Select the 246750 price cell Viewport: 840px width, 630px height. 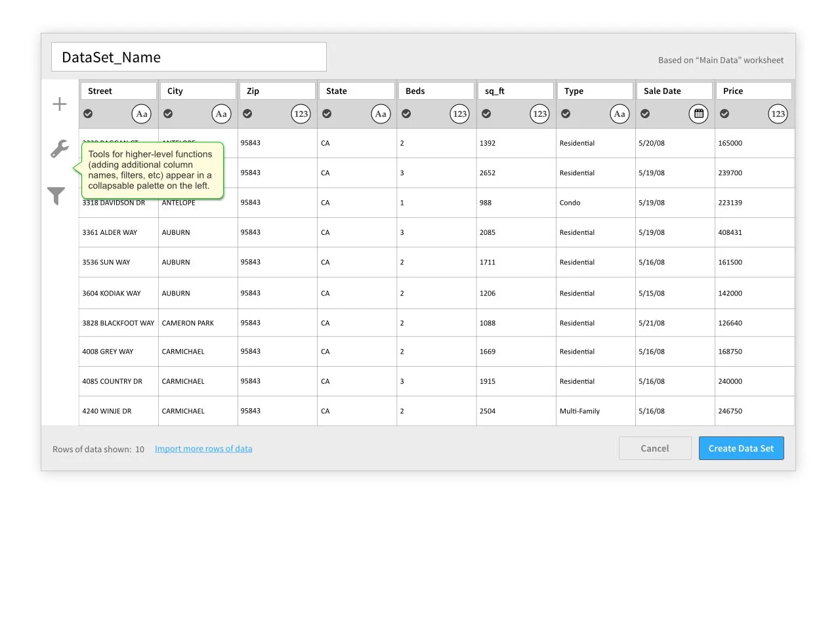pyautogui.click(x=755, y=411)
